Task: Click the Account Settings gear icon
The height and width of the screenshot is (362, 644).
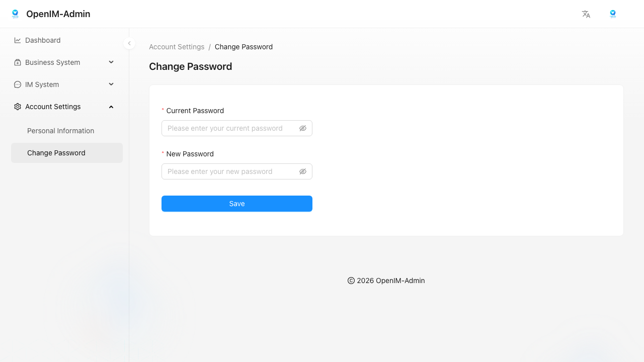Action: pyautogui.click(x=18, y=107)
